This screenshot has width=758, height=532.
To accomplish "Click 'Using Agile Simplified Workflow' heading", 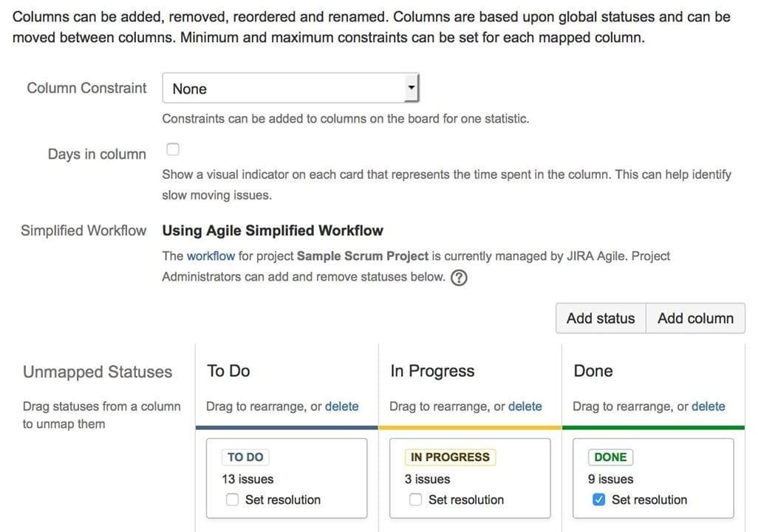I will click(x=273, y=231).
